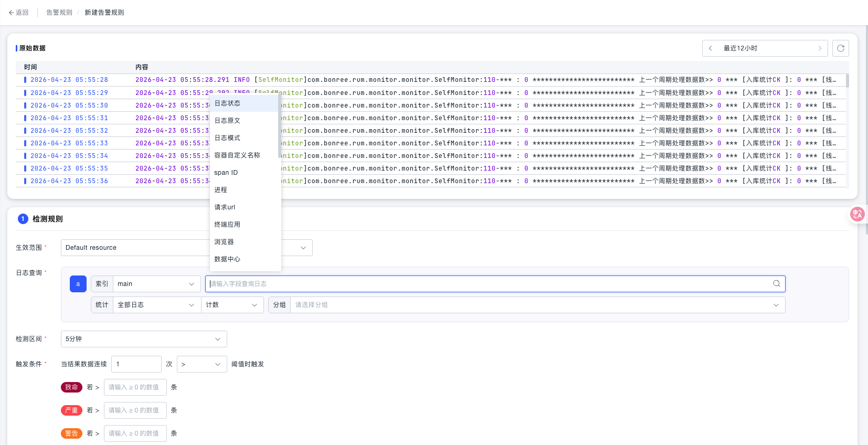Choose 请求url field option
Screen dimensions: 868x445
click(x=244, y=207)
